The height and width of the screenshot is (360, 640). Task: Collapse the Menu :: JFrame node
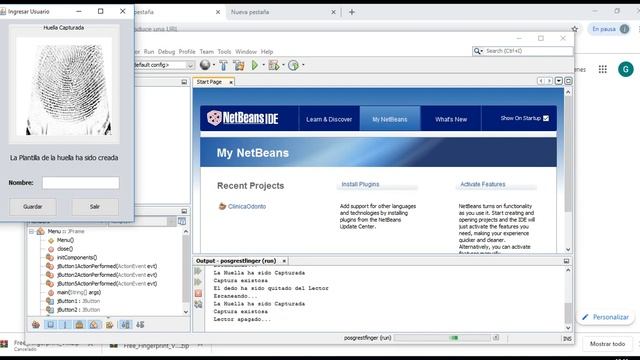pyautogui.click(x=31, y=231)
